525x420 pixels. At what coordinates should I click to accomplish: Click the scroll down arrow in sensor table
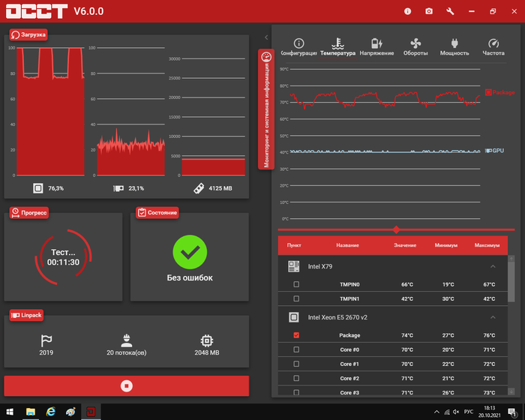pos(511,391)
